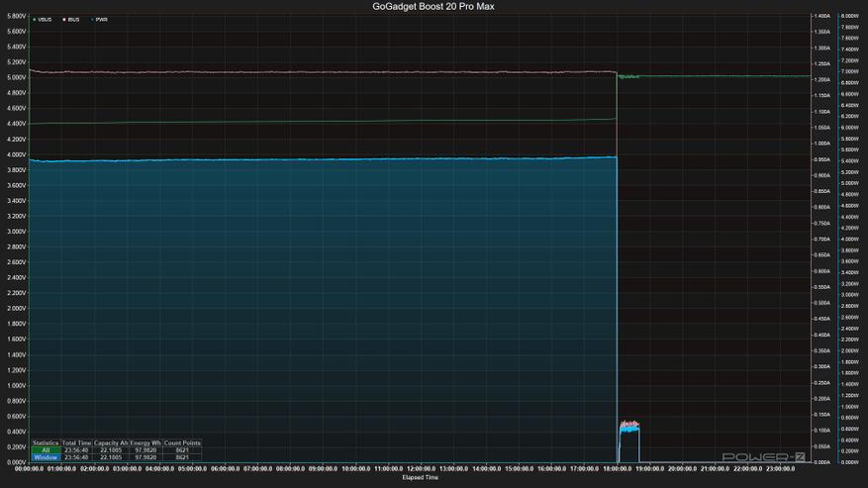The height and width of the screenshot is (488, 868).
Task: Click the Total Time column header
Action: pyautogui.click(x=76, y=443)
